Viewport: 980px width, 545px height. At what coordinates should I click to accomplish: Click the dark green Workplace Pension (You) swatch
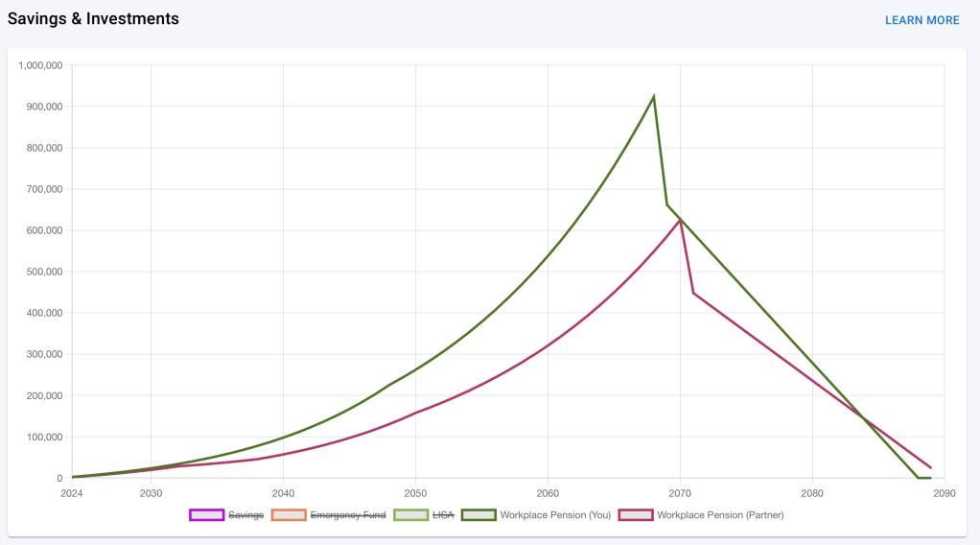click(478, 515)
